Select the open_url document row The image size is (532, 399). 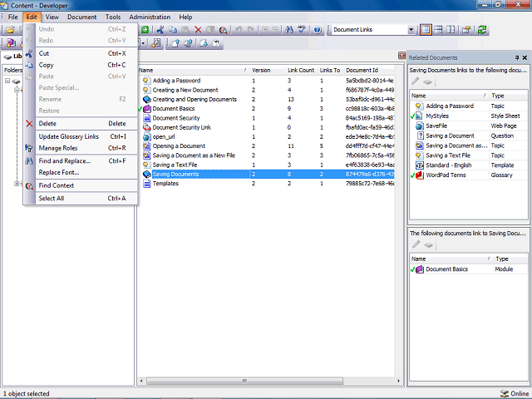pyautogui.click(x=267, y=136)
